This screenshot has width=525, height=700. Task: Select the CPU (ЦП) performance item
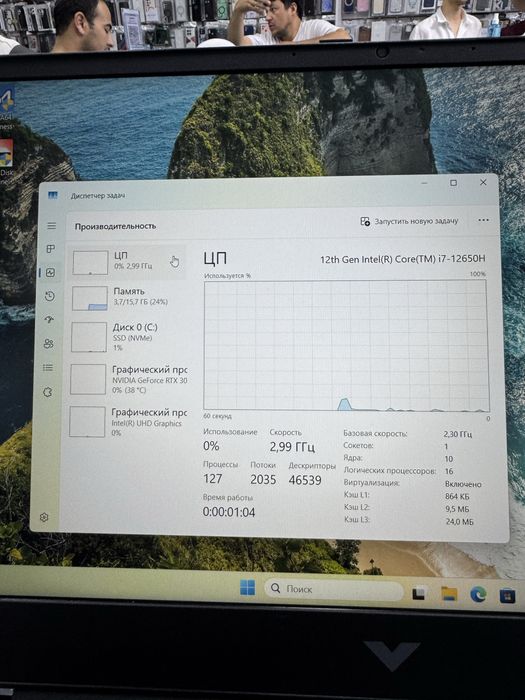click(129, 262)
